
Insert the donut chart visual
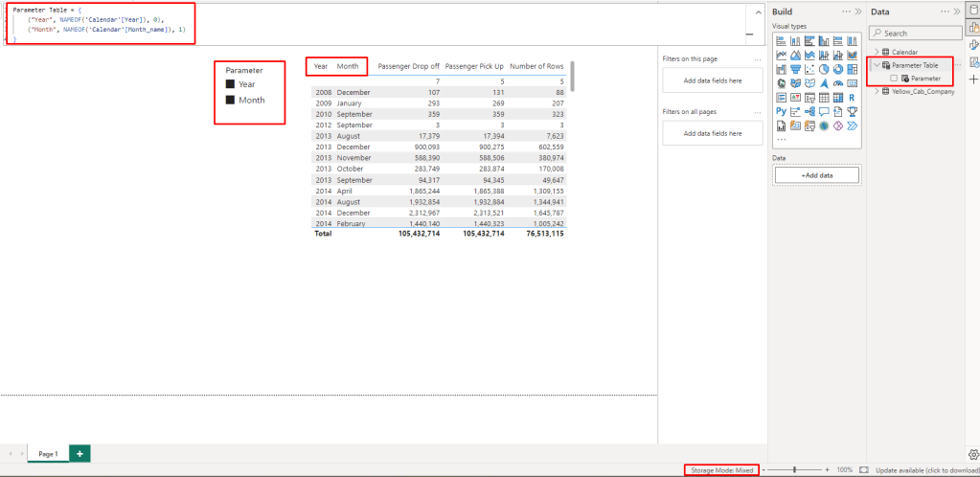[x=838, y=69]
